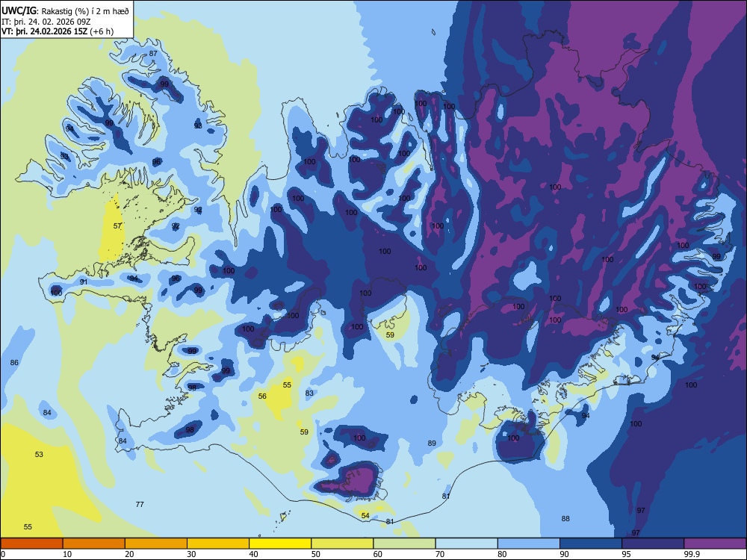Click the humidity value '57' in yellow patch

(x=117, y=225)
